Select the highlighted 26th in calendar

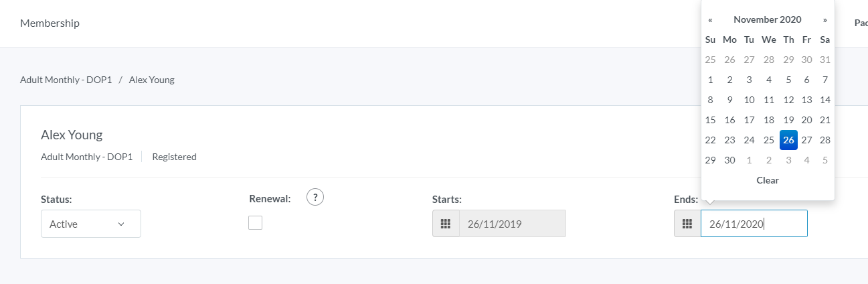[x=788, y=140]
